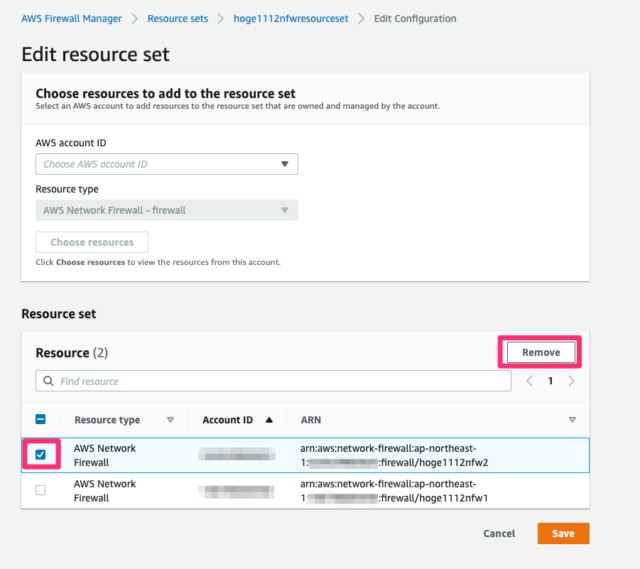
Task: Click the Remove button
Action: (541, 352)
